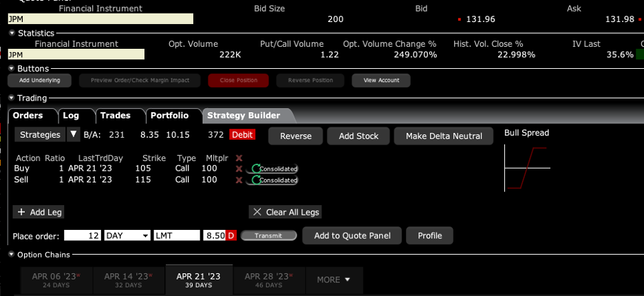644x296 pixels.
Task: Collapse the Buttons section
Action: coord(11,69)
